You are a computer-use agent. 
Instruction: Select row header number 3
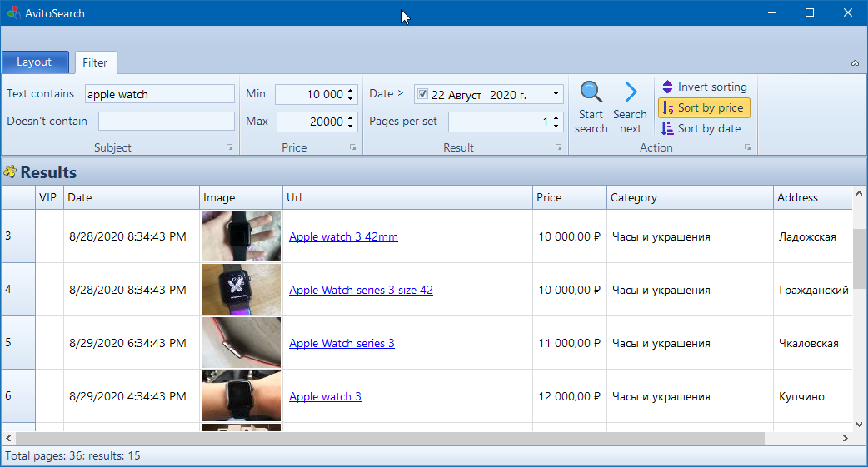[x=18, y=236]
